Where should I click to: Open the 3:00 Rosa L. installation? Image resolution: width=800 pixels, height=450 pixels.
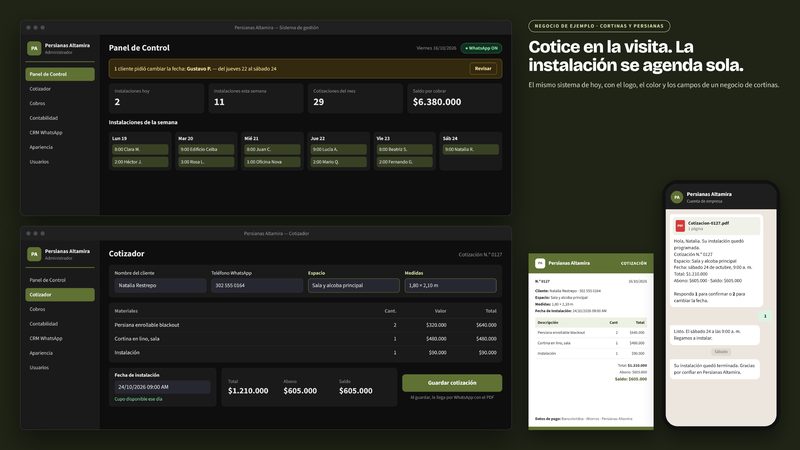pyautogui.click(x=206, y=162)
